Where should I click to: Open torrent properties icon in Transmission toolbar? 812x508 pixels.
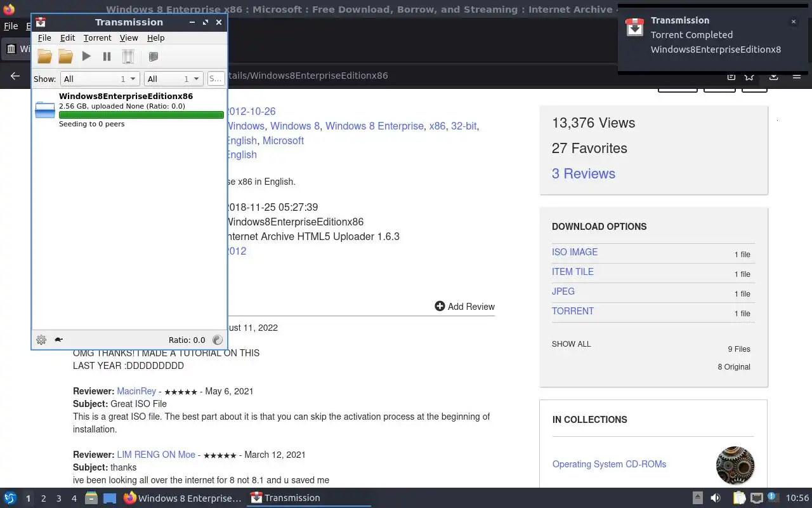click(x=153, y=57)
